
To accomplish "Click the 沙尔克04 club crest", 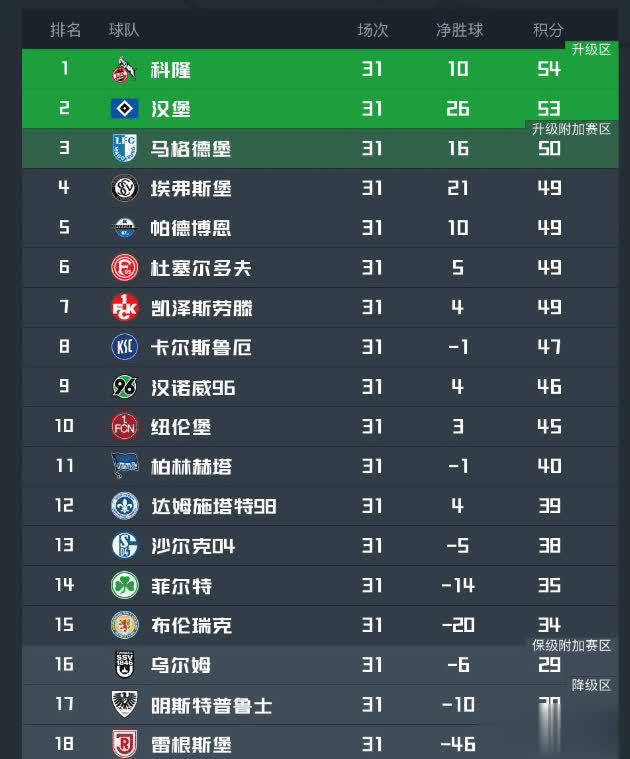I will (x=124, y=546).
